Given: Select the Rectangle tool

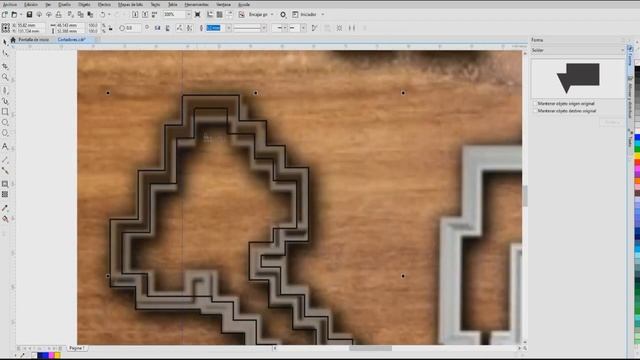Looking at the screenshot, I should [5, 111].
